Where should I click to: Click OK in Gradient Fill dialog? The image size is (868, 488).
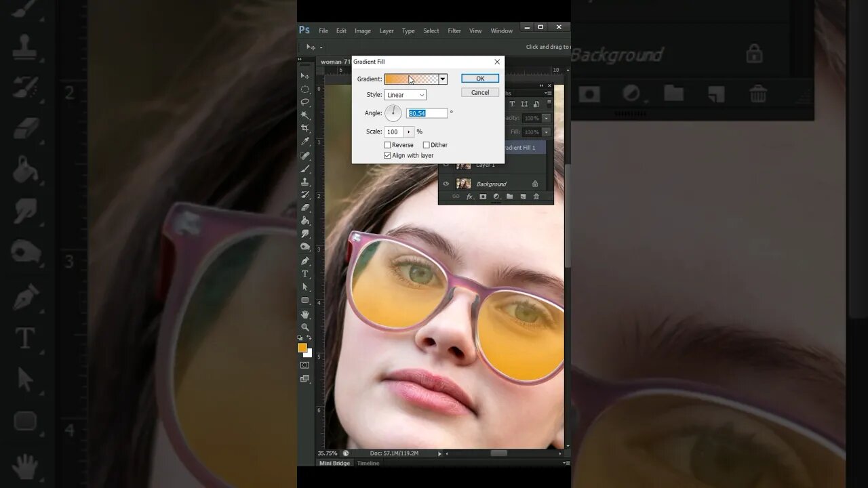point(480,79)
